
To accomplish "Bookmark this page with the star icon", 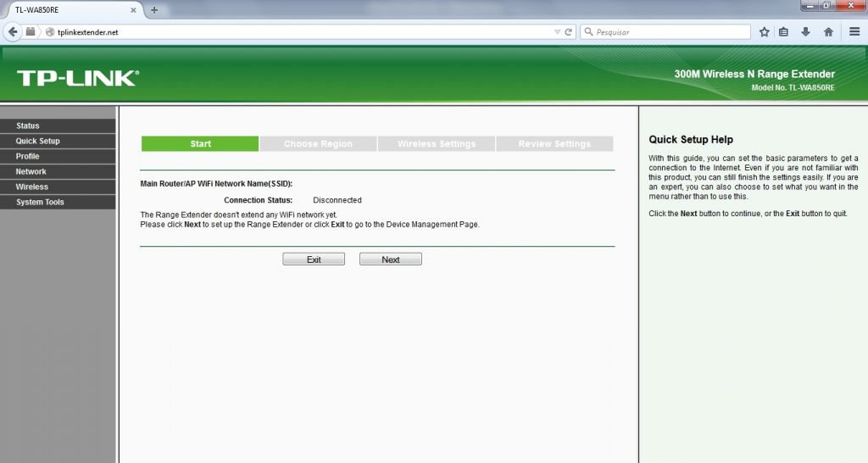I will 764,32.
